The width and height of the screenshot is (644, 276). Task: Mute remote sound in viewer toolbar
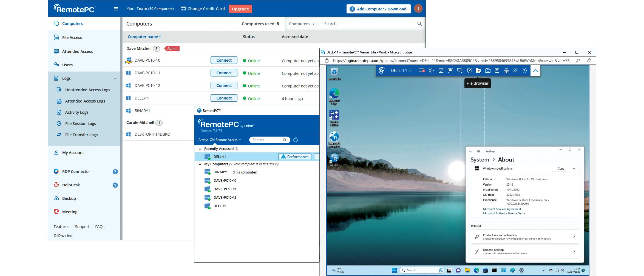[432, 71]
